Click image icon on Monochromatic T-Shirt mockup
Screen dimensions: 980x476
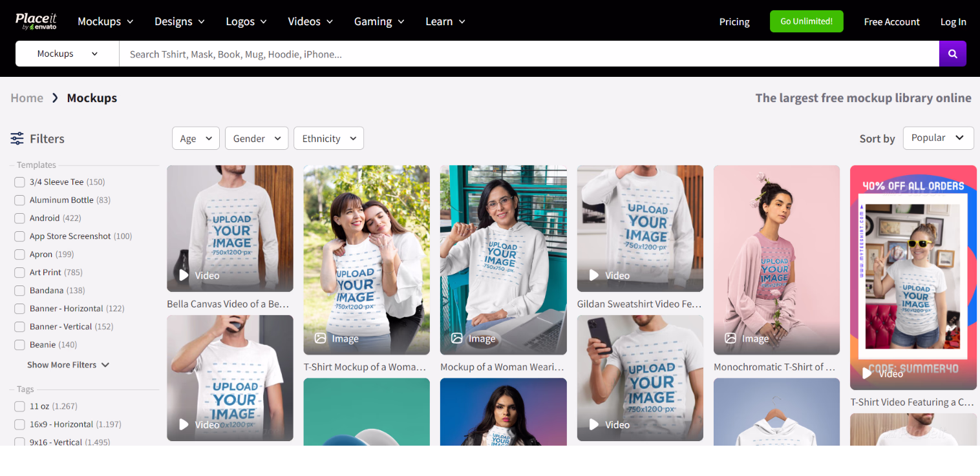click(x=730, y=338)
